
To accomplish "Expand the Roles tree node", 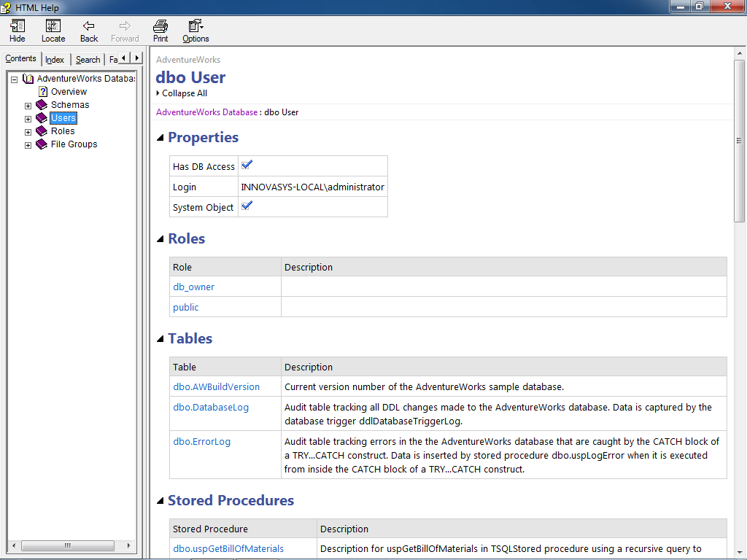I will (28, 132).
